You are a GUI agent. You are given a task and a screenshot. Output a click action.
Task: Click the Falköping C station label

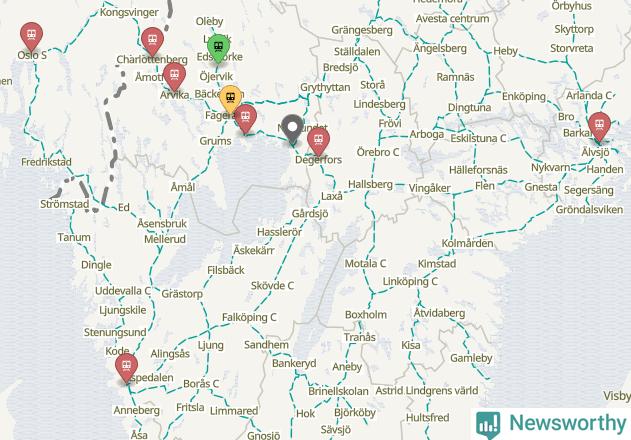[x=249, y=318]
